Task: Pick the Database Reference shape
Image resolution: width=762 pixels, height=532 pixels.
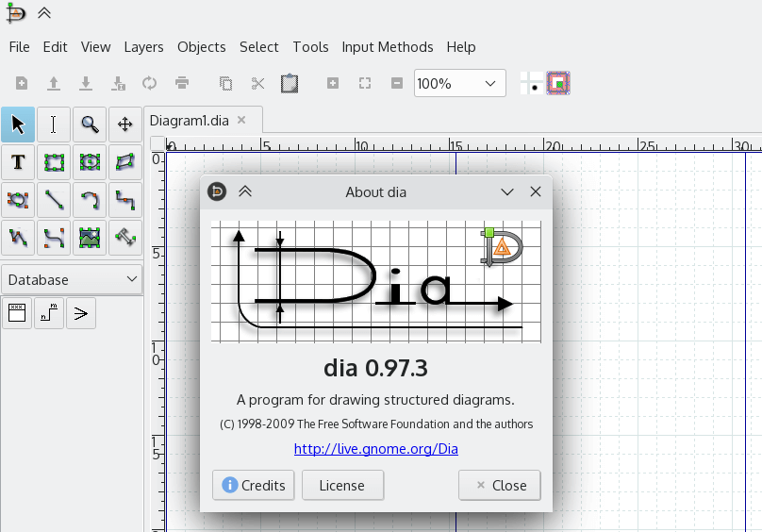Action: coord(49,313)
